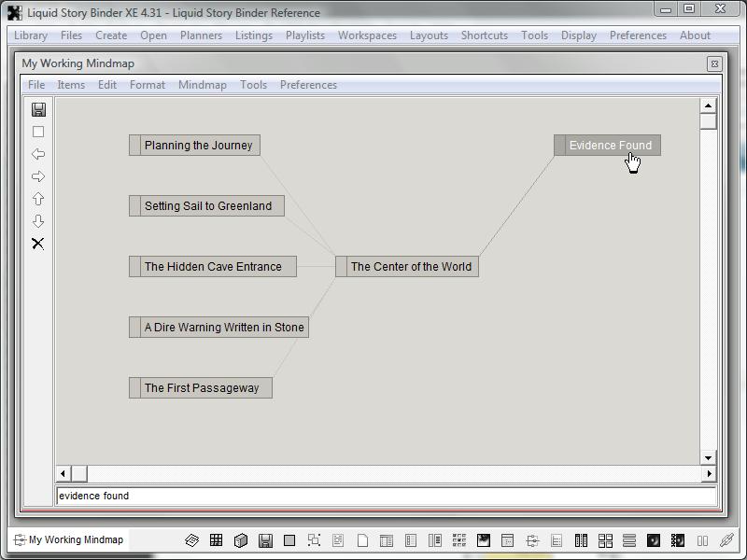
Task: Click the 3D cube icon in the bottom toolbar
Action: 240,540
